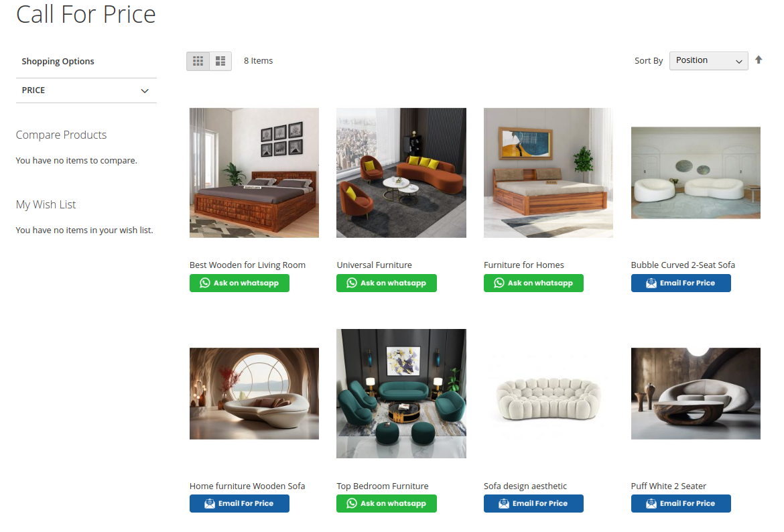
Task: Open the Puff White 2 Seater image
Action: point(696,393)
